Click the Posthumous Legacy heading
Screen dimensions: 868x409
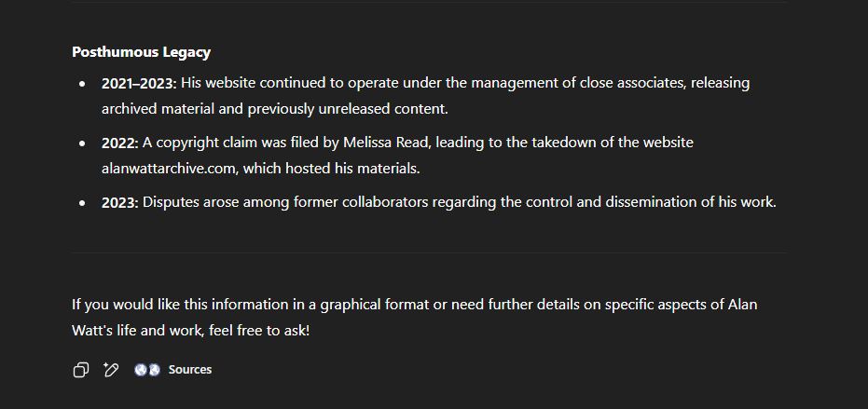tap(141, 52)
